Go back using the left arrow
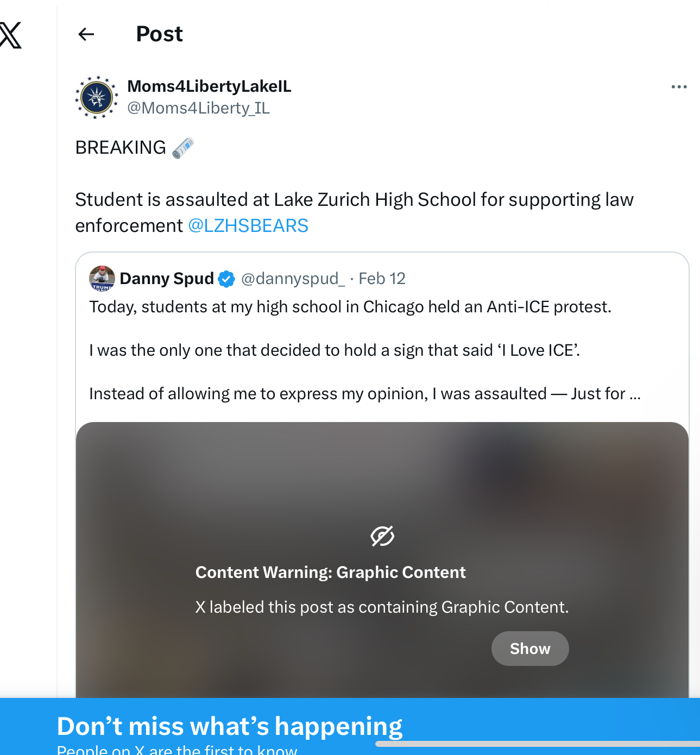The width and height of the screenshot is (700, 755). (x=86, y=35)
